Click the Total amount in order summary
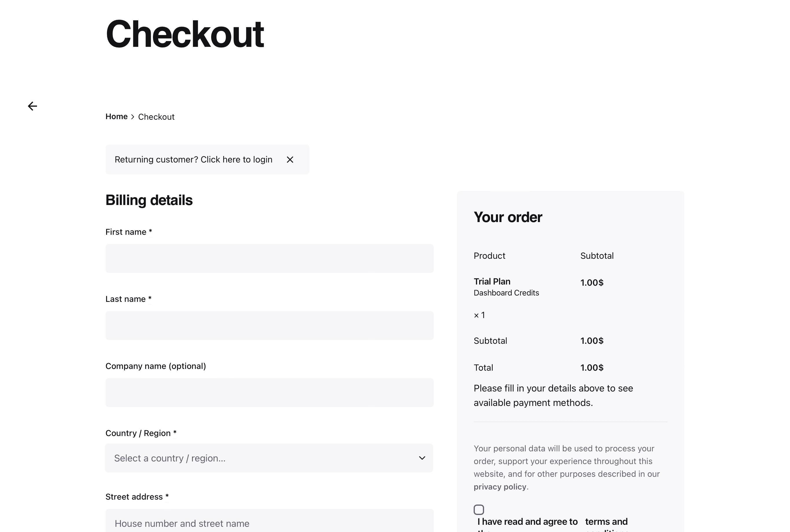 [x=592, y=367]
